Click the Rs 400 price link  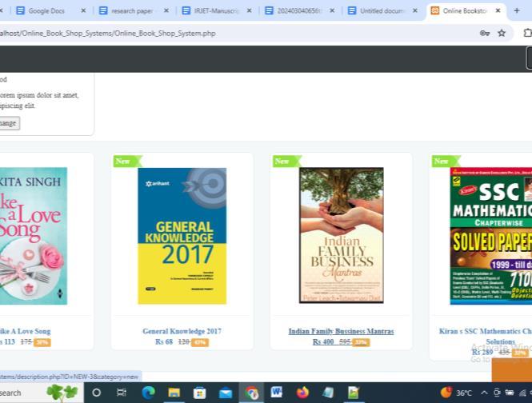(x=323, y=341)
